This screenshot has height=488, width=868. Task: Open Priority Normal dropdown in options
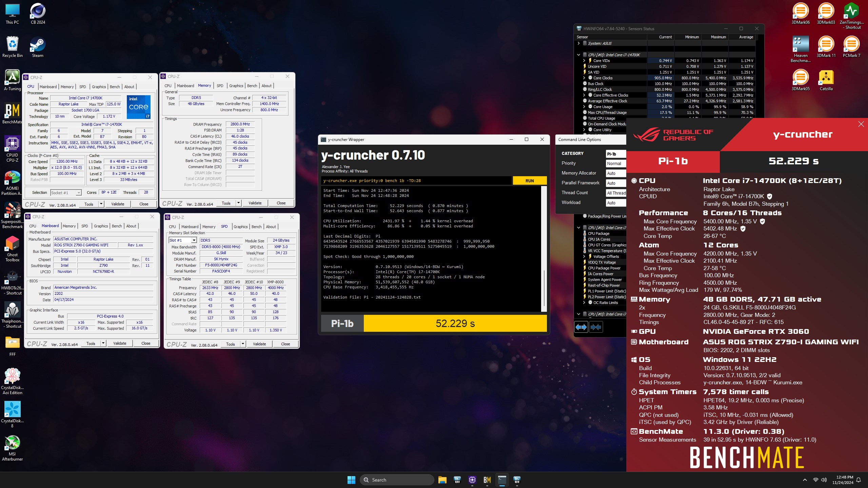tap(616, 163)
